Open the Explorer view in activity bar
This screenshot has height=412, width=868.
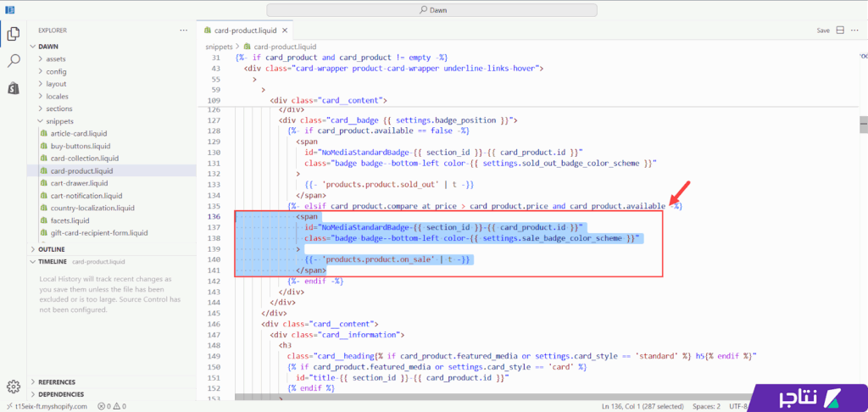tap(14, 34)
